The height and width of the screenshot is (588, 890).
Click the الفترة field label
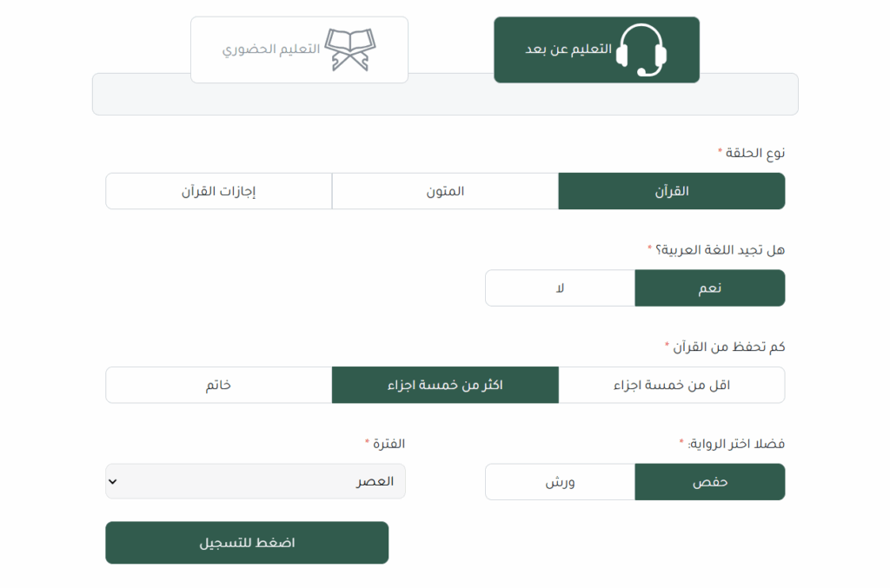tap(389, 444)
